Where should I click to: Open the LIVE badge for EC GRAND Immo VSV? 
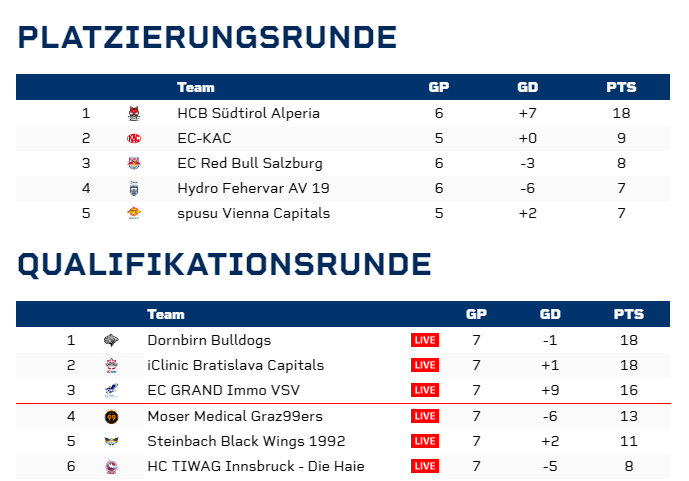coord(425,390)
